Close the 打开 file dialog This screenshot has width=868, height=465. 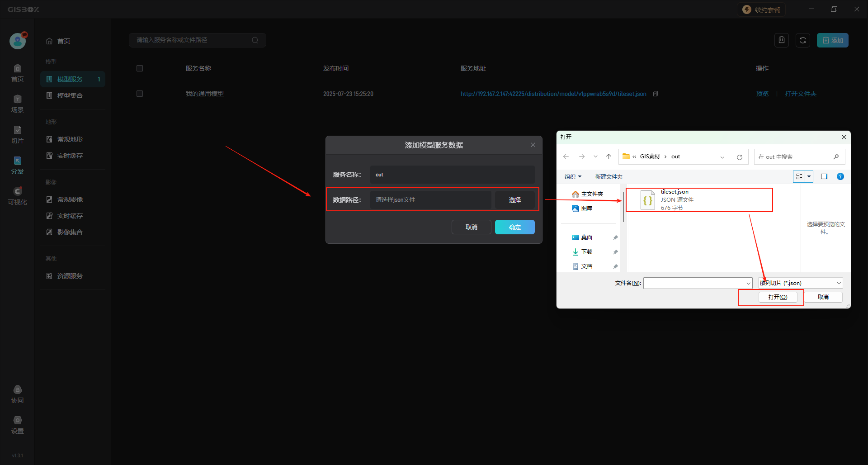[844, 137]
